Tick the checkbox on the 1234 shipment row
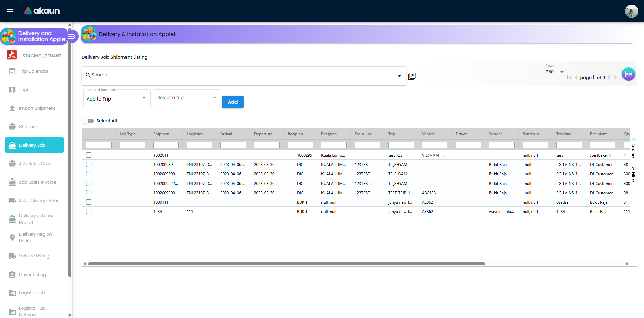The image size is (644, 318). [x=88, y=211]
